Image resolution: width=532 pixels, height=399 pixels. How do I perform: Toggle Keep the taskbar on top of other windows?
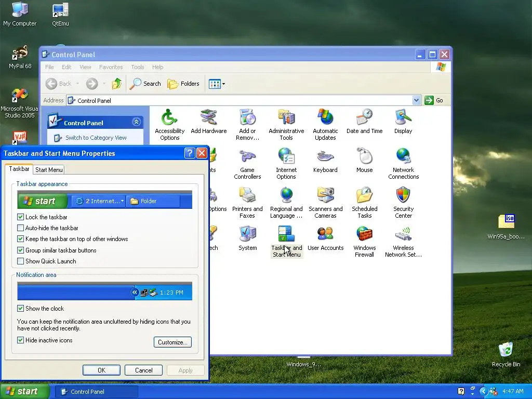pos(20,239)
